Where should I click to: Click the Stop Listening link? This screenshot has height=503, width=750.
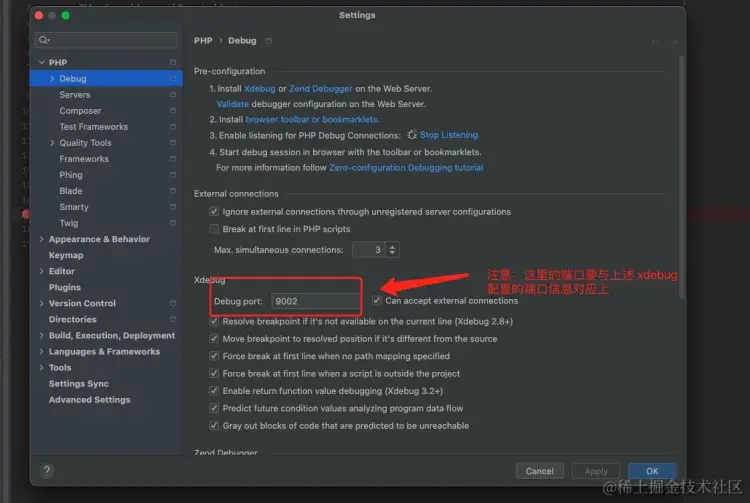click(x=449, y=135)
